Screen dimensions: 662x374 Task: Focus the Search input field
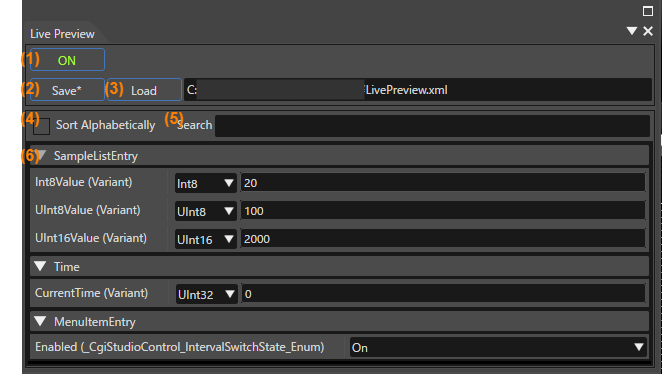coord(432,126)
